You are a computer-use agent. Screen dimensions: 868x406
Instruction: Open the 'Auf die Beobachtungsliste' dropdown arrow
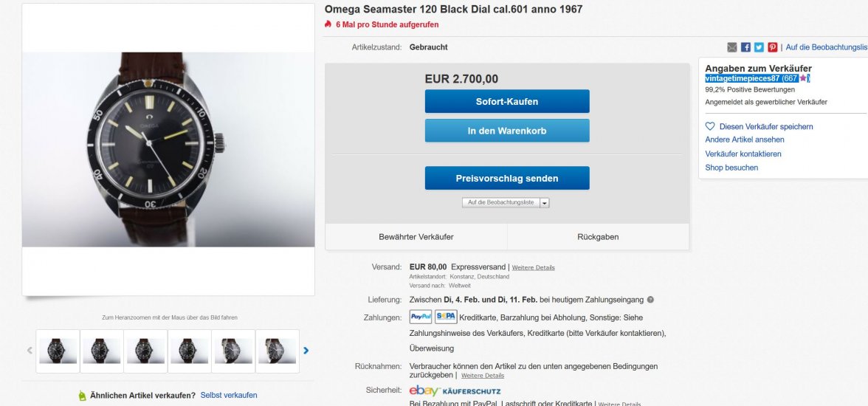(545, 202)
